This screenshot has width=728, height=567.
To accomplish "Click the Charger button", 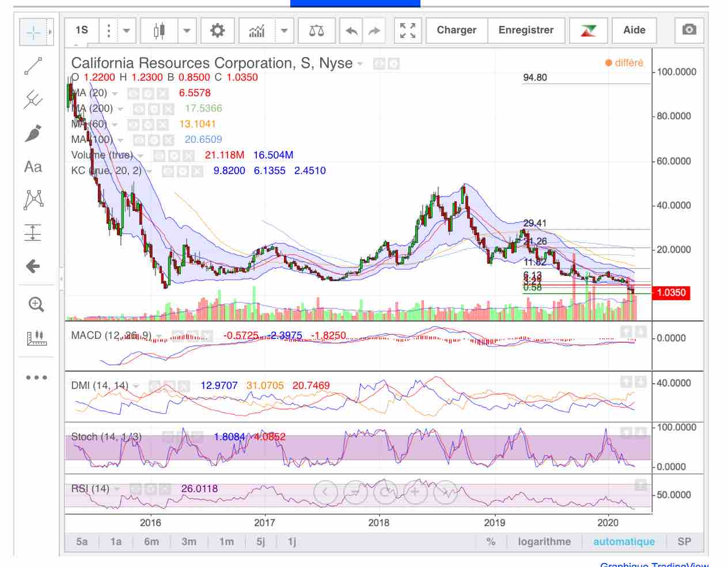I will [x=457, y=31].
